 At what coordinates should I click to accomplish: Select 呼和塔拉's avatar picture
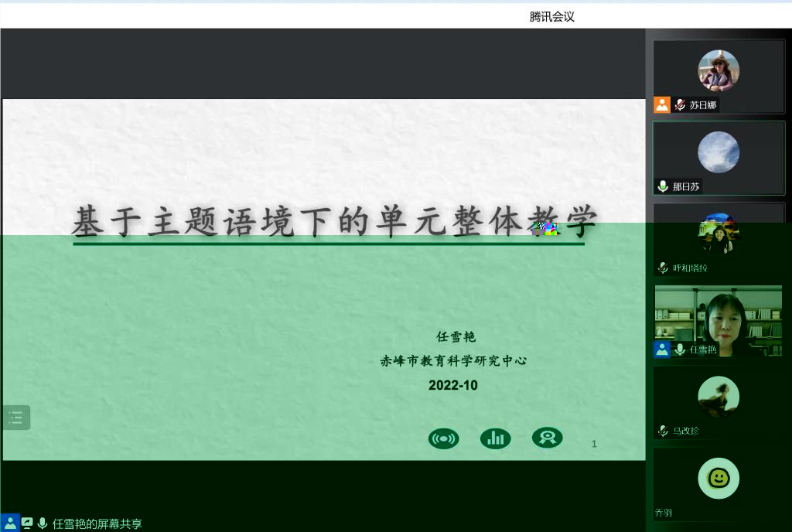pyautogui.click(x=719, y=234)
